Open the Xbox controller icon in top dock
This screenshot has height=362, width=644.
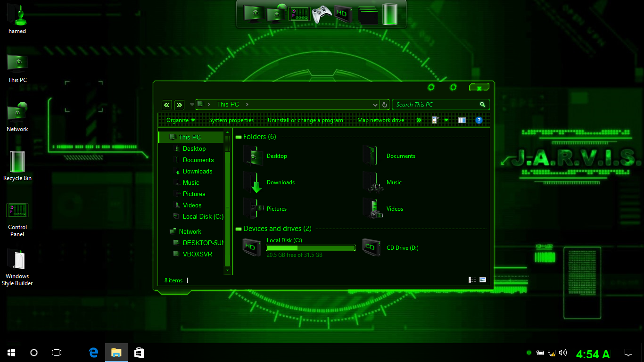tap(322, 14)
